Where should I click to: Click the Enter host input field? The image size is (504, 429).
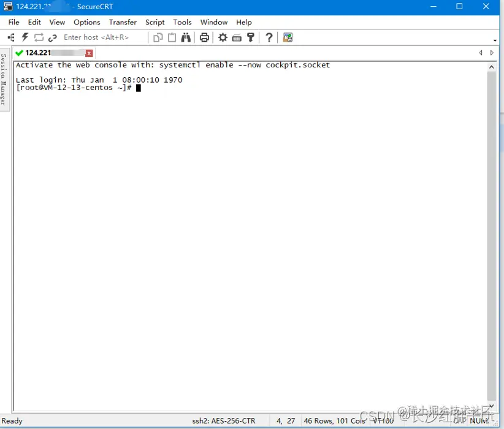[x=103, y=37]
